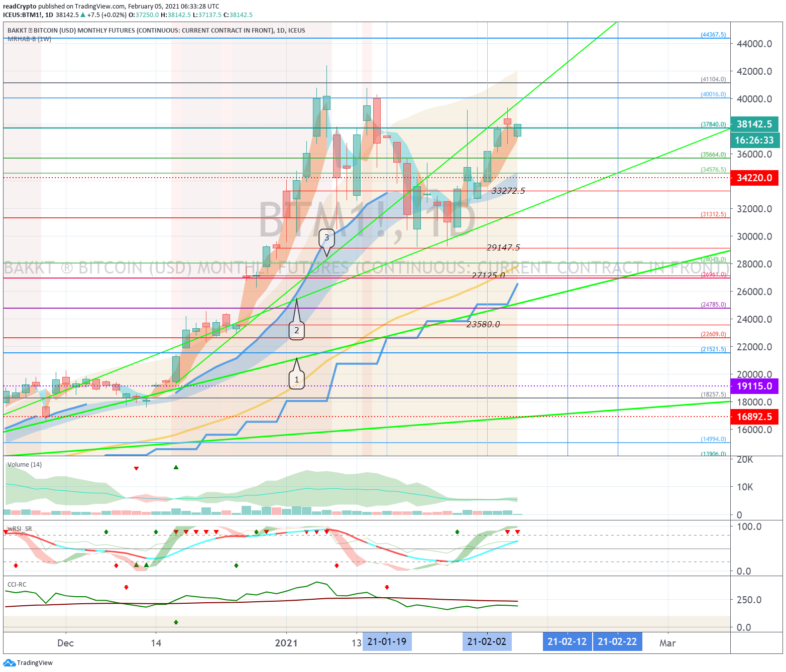Select the 21-02-12 date marker
Screen dimensions: 786x672
pos(567,642)
